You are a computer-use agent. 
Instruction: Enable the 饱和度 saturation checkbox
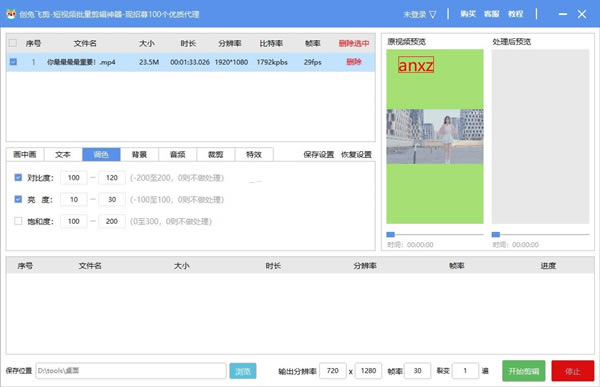click(18, 221)
